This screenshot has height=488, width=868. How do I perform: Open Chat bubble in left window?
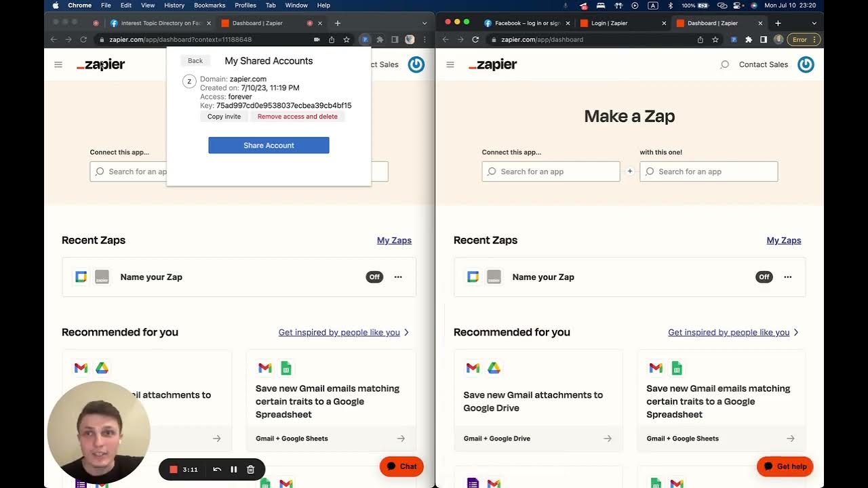pyautogui.click(x=401, y=466)
